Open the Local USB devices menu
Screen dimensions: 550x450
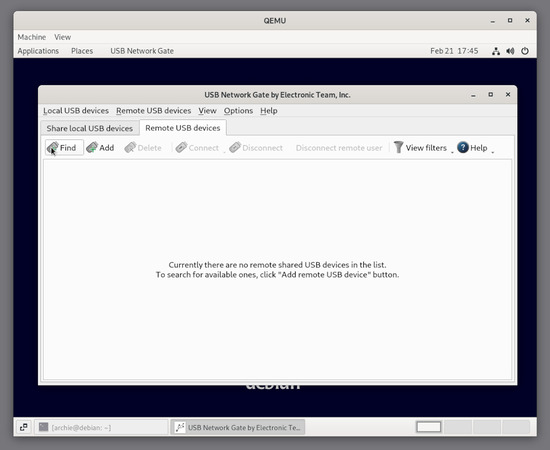tap(76, 110)
